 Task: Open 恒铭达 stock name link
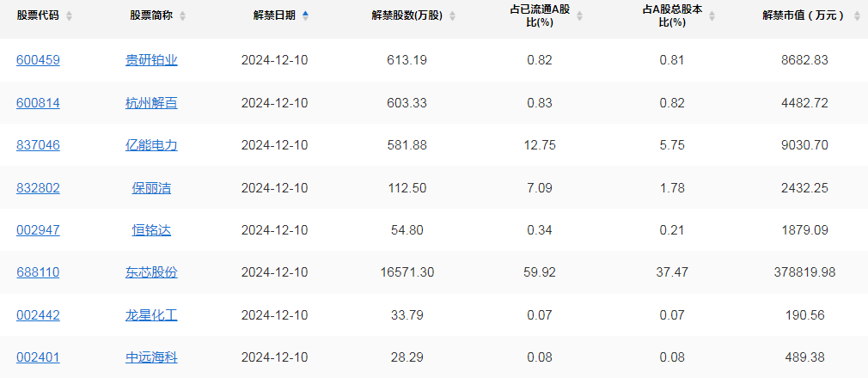(x=151, y=230)
